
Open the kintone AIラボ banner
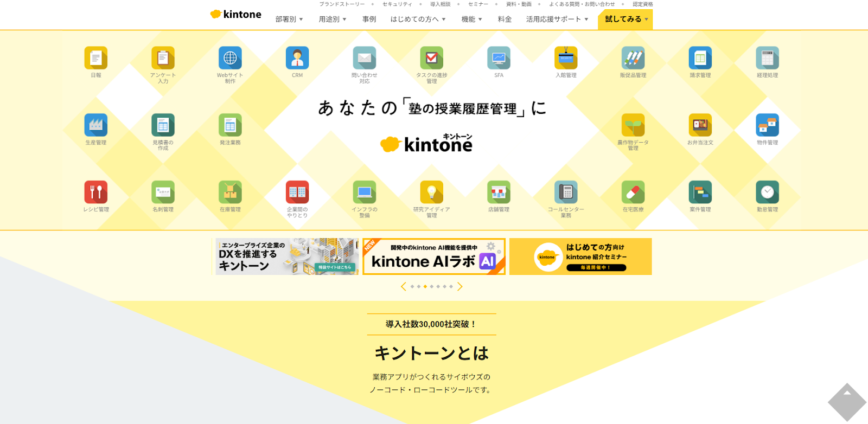434,256
